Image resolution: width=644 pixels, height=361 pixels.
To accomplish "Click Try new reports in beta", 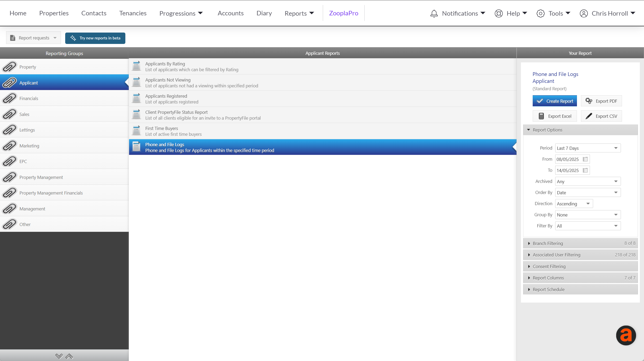I will pyautogui.click(x=95, y=38).
